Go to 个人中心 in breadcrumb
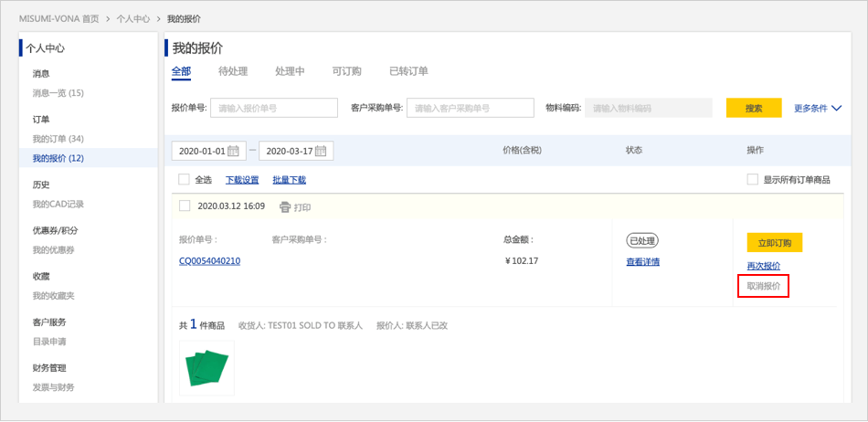This screenshot has width=868, height=422. coord(132,18)
